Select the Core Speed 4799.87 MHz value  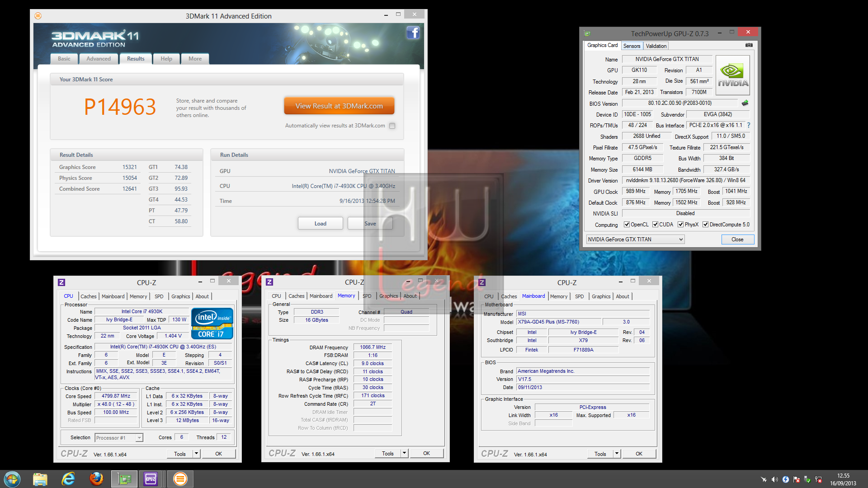click(x=116, y=396)
